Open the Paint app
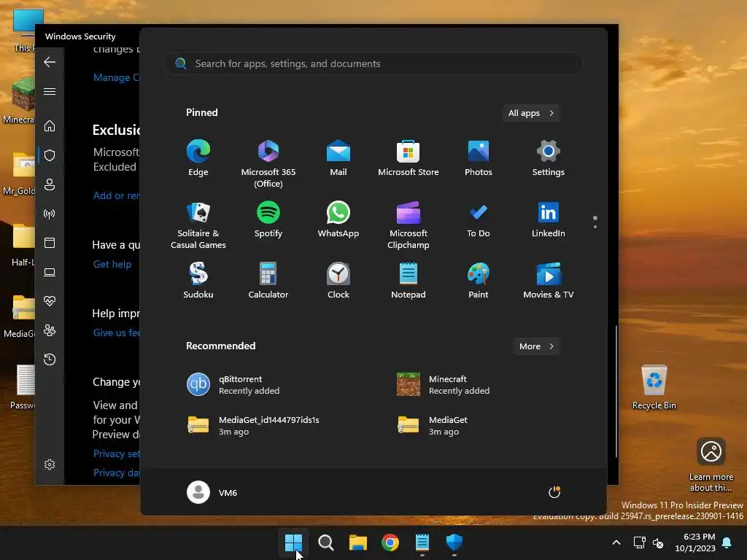The height and width of the screenshot is (560, 747). tap(479, 281)
